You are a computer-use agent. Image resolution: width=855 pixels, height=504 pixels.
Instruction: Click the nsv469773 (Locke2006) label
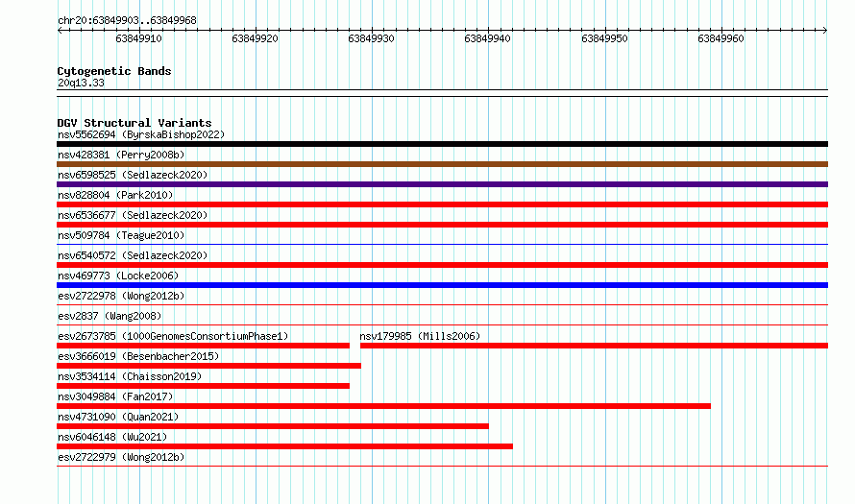[x=118, y=276]
